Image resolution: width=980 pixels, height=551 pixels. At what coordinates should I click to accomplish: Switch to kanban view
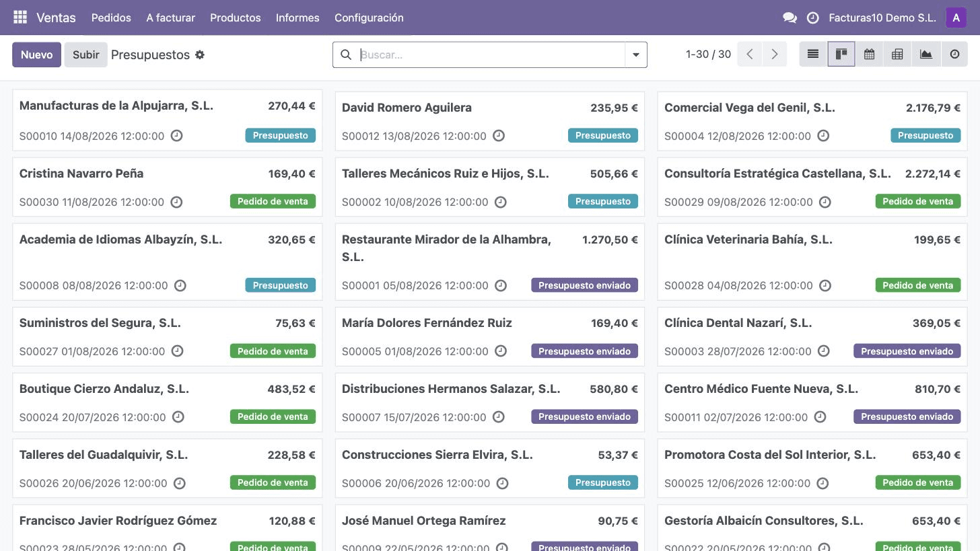(841, 54)
